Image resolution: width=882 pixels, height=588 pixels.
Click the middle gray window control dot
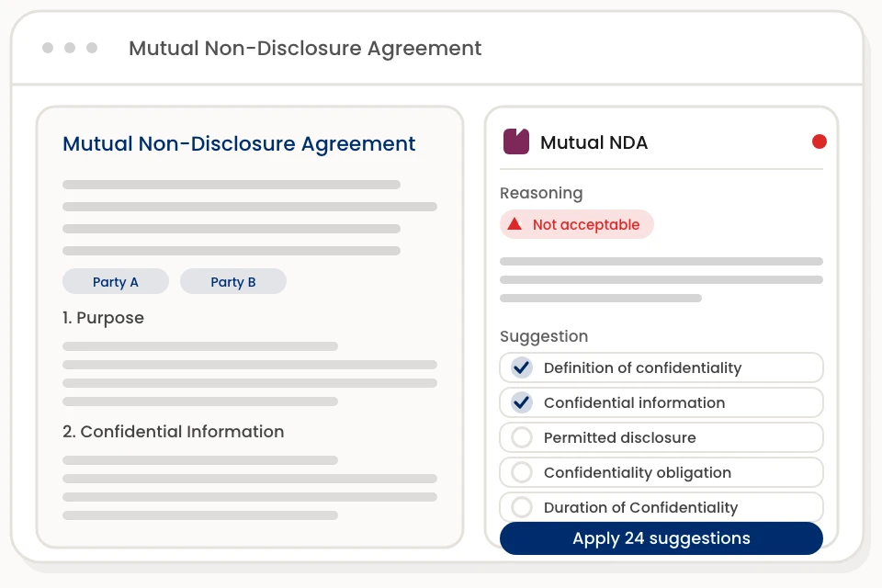70,48
